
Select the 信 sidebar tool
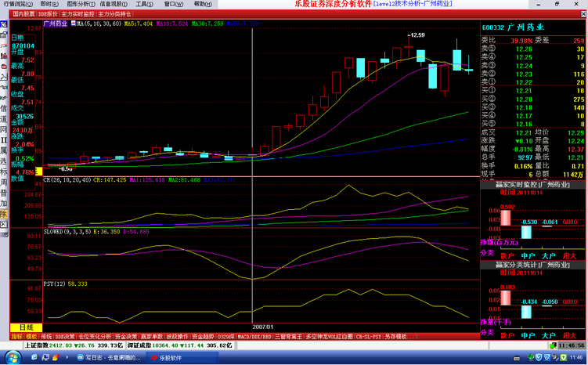(x=4, y=108)
